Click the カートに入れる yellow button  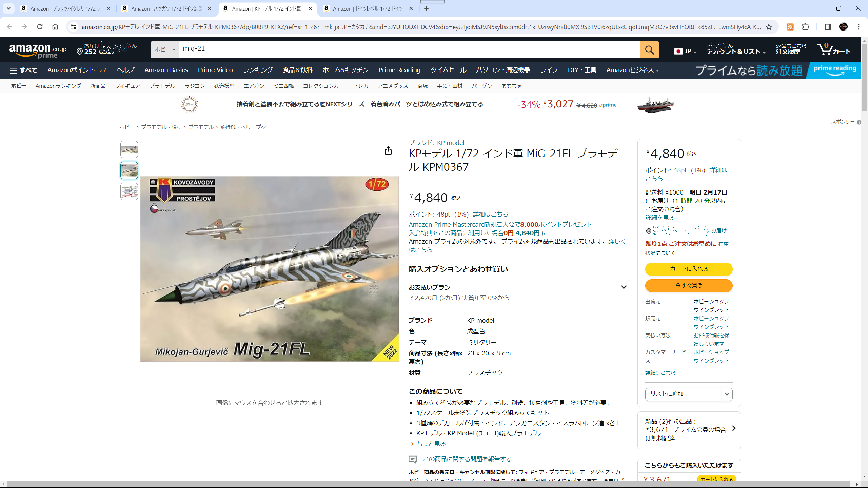[689, 269]
